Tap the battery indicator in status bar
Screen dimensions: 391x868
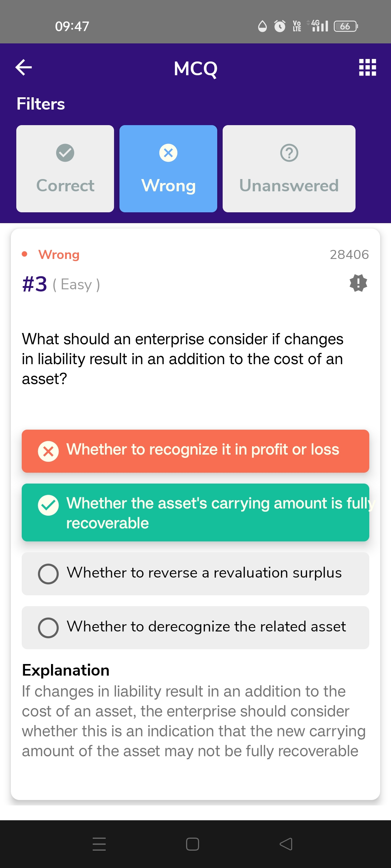[x=345, y=26]
